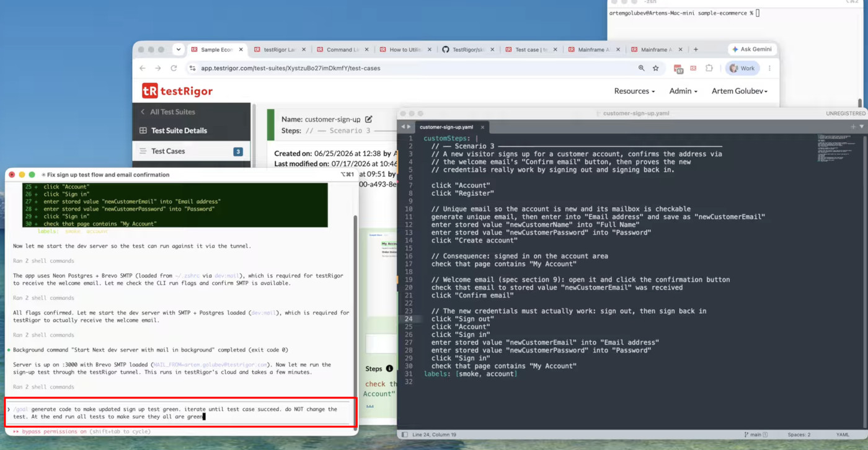The image size is (868, 450).
Task: Open the Work profile button in Chrome
Action: tap(742, 68)
